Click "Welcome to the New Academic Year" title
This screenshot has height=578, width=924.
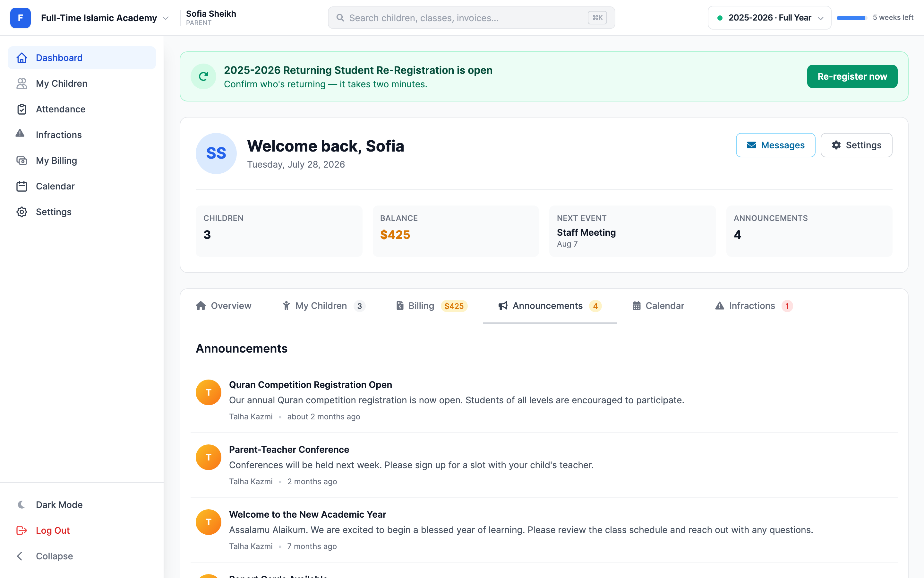307,514
